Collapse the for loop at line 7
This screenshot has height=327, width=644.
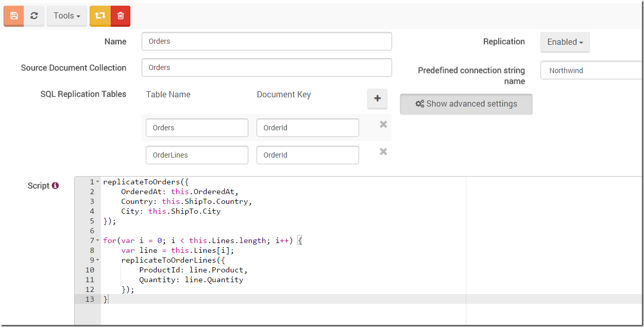tap(98, 241)
